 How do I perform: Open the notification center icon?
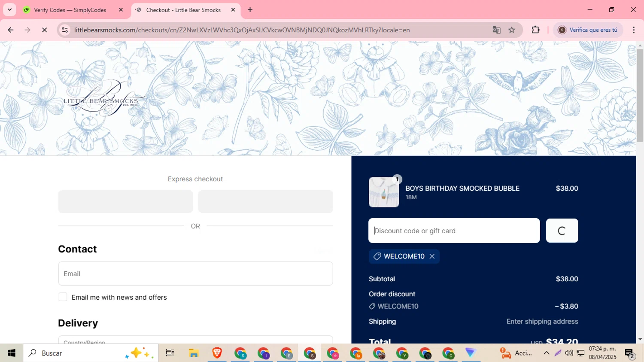[x=629, y=353]
